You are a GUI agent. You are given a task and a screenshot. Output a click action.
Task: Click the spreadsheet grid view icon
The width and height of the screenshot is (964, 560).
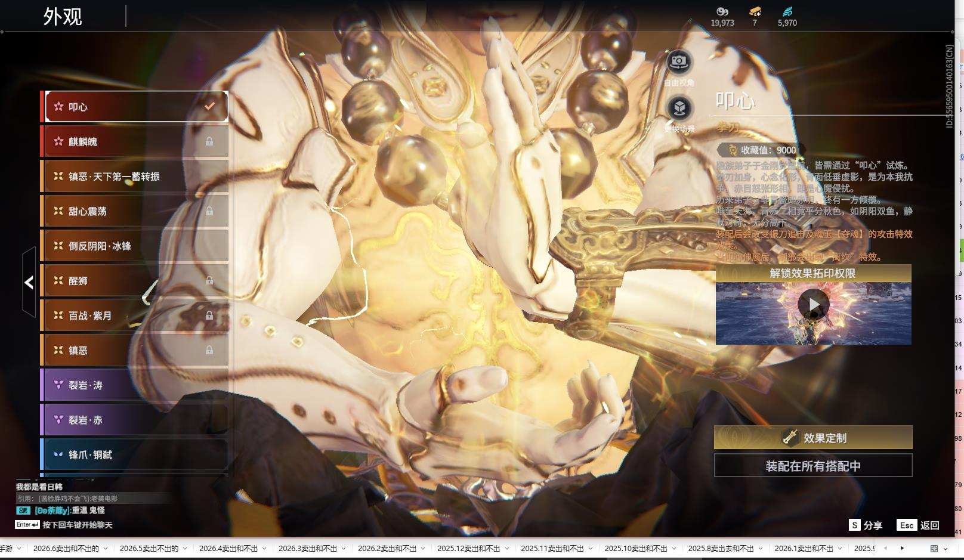[x=934, y=549]
